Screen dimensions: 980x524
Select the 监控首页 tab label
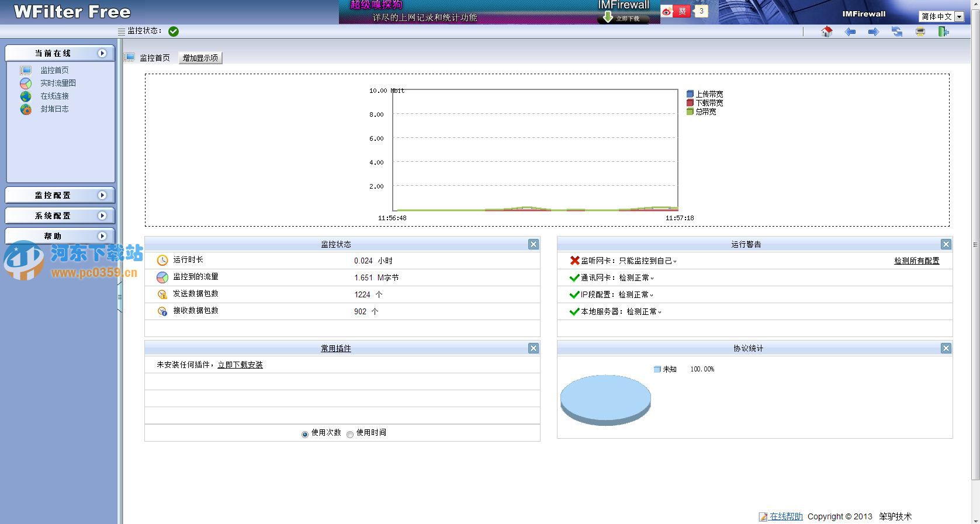point(155,58)
